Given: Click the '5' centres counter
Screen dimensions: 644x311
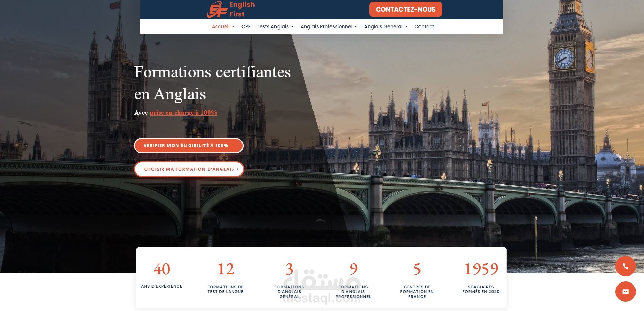Looking at the screenshot, I should click(x=417, y=269).
